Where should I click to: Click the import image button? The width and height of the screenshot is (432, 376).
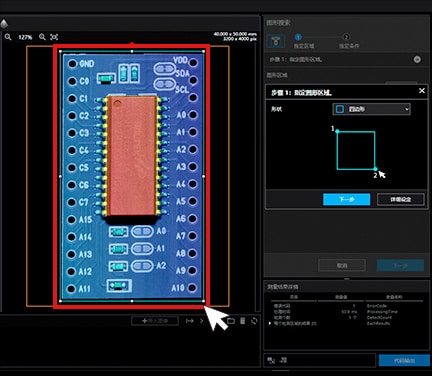pos(155,321)
